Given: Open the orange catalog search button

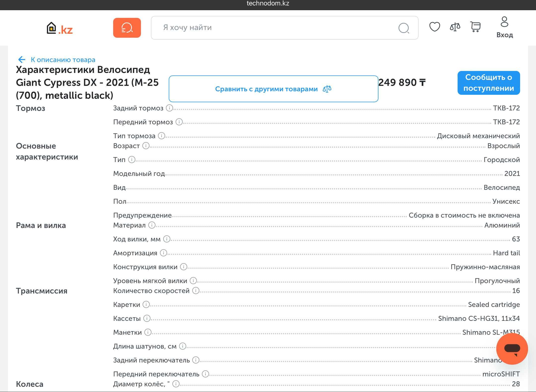Looking at the screenshot, I should click(127, 28).
